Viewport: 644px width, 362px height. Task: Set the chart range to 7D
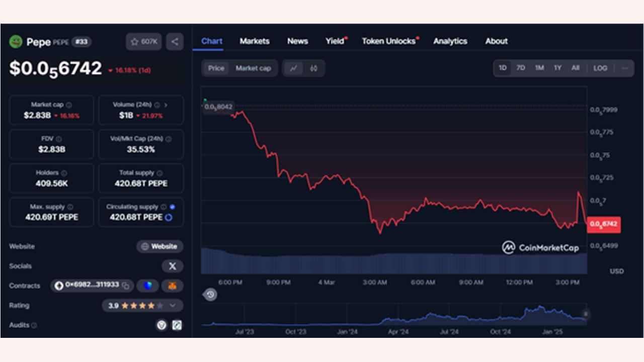(x=521, y=68)
